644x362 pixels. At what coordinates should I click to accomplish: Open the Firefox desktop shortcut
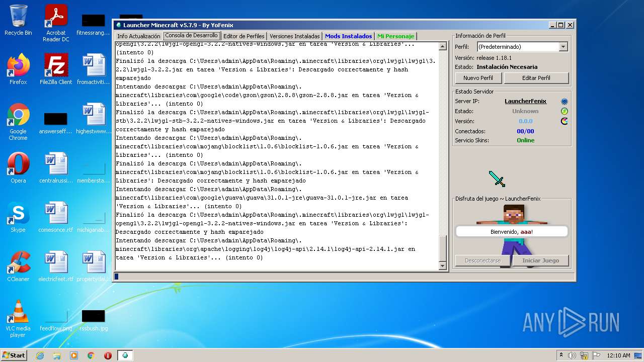tap(18, 69)
